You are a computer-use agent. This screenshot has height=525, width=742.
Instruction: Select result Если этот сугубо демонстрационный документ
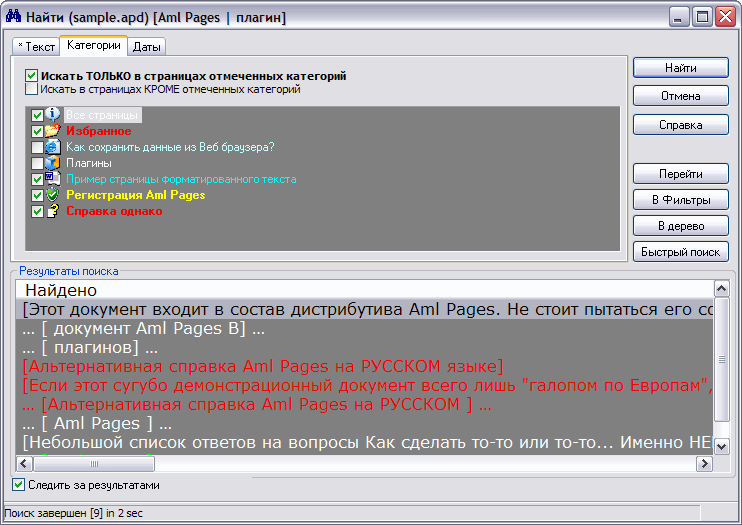tap(364, 385)
